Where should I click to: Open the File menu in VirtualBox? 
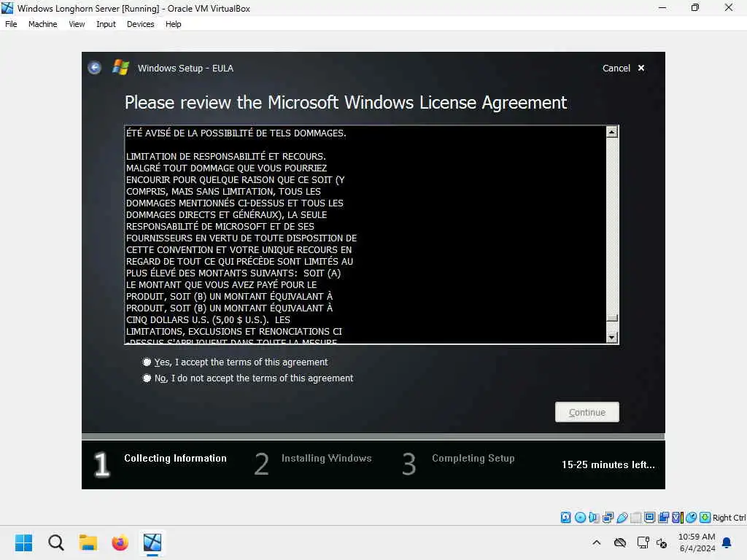tap(11, 24)
